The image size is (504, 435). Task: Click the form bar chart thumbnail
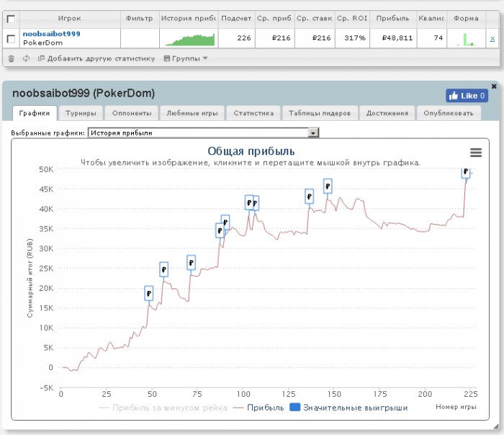tap(466, 39)
